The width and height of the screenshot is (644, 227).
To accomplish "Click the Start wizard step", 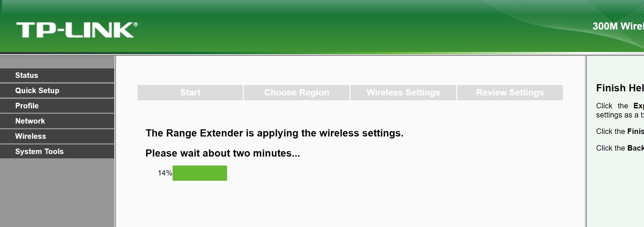I will [190, 93].
